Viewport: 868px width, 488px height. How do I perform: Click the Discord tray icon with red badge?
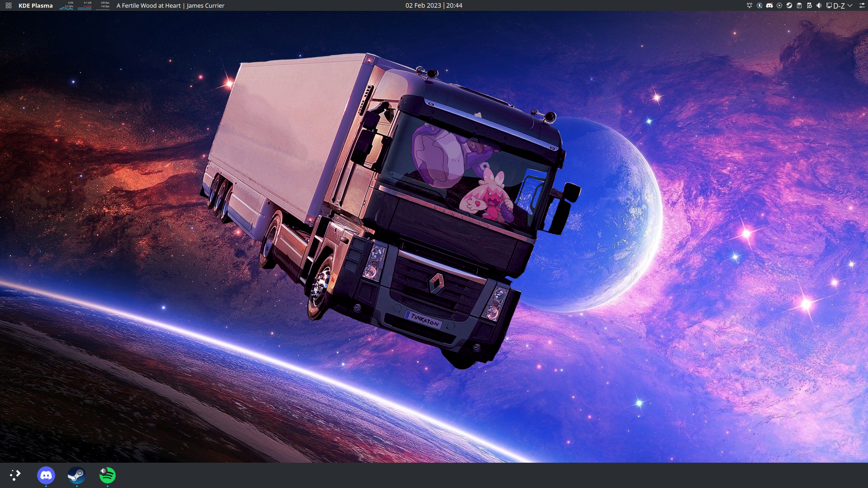(769, 5)
